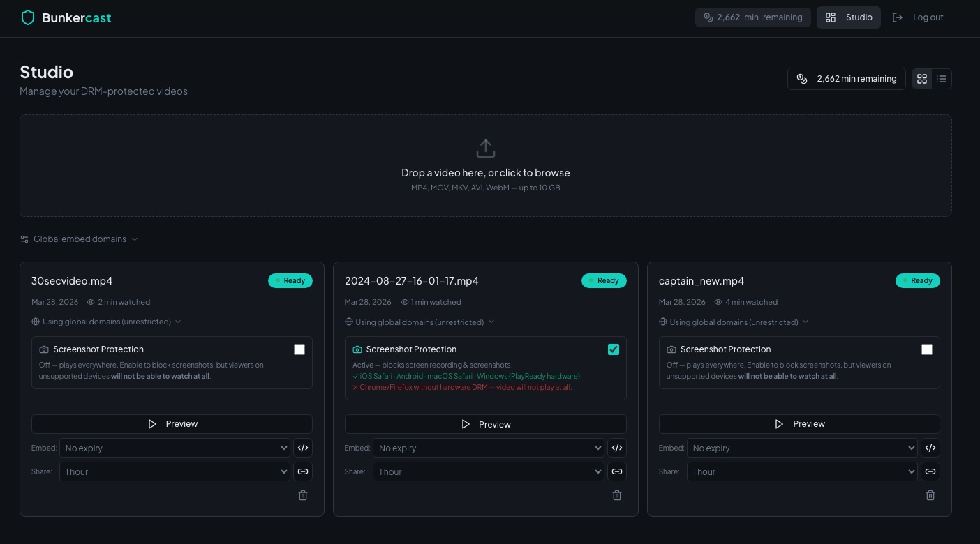Copy embed code for 30secvideo.mp4
The image size is (980, 544).
click(x=302, y=448)
